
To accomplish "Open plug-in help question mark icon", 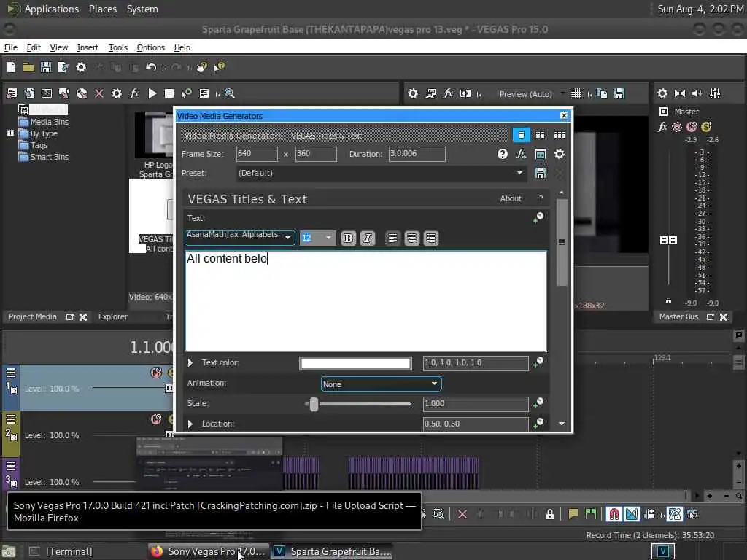I will (502, 154).
